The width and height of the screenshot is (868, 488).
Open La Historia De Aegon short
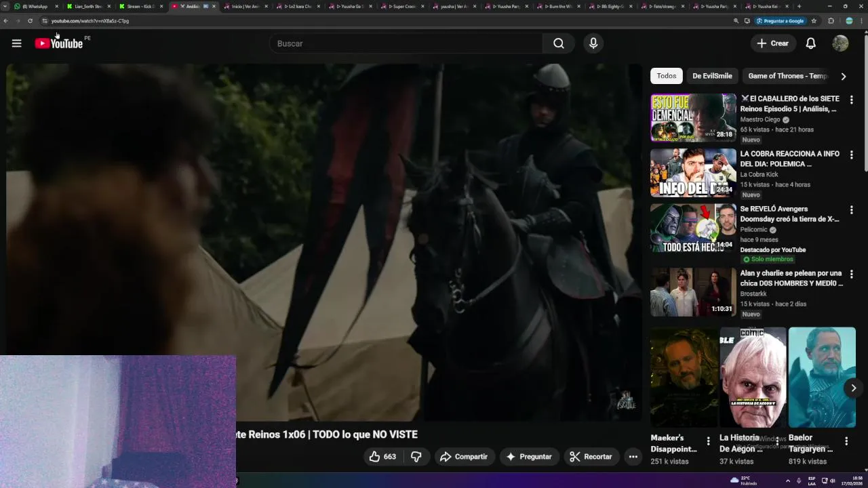click(753, 378)
